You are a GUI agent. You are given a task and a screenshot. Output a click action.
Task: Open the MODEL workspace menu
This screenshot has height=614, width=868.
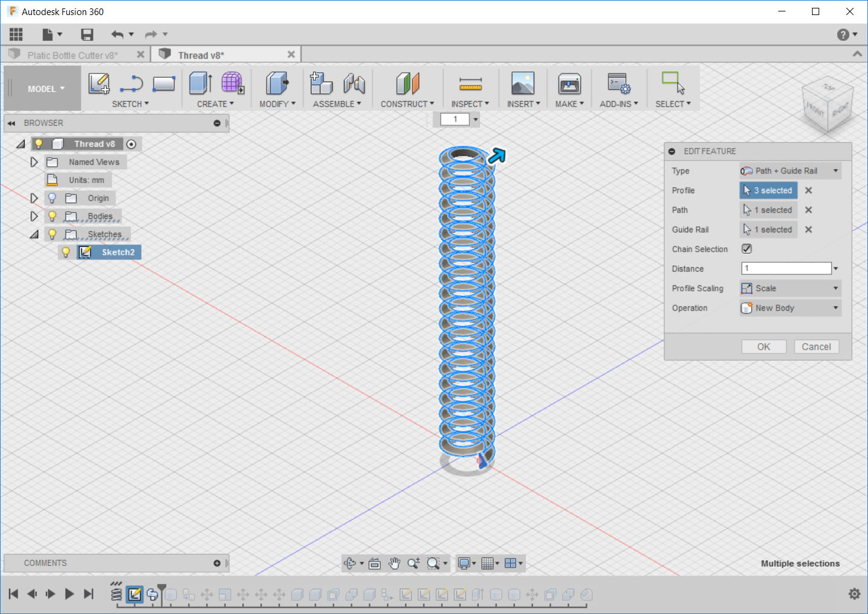pyautogui.click(x=42, y=88)
